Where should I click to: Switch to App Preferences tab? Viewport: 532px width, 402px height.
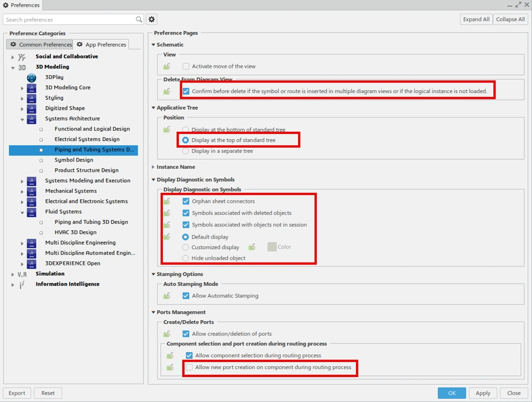click(x=101, y=45)
